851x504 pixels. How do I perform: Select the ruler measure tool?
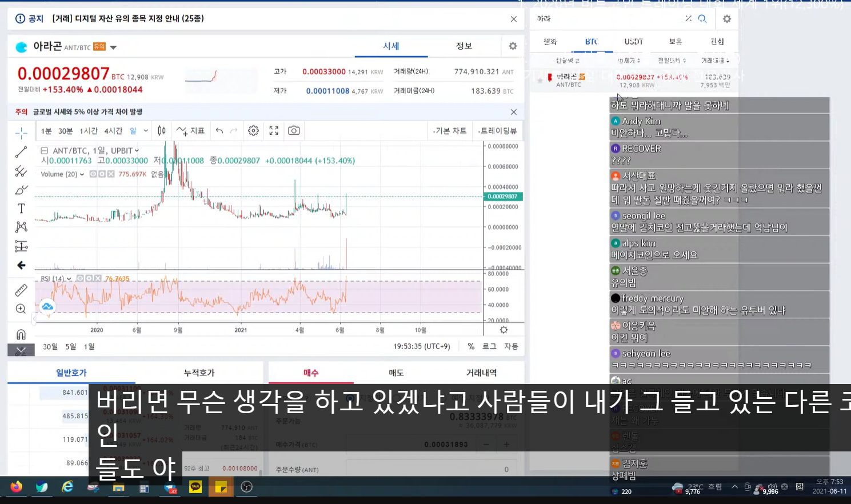pos(21,290)
